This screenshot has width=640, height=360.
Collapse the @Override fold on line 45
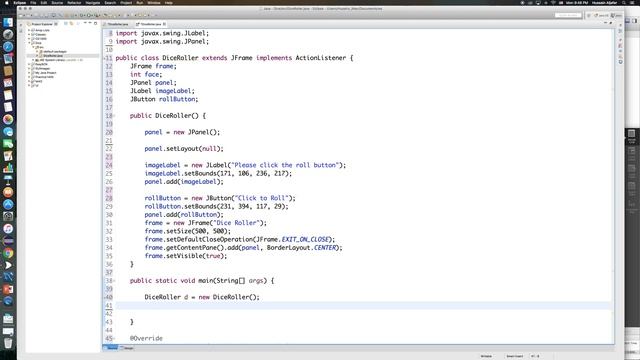coord(114,338)
